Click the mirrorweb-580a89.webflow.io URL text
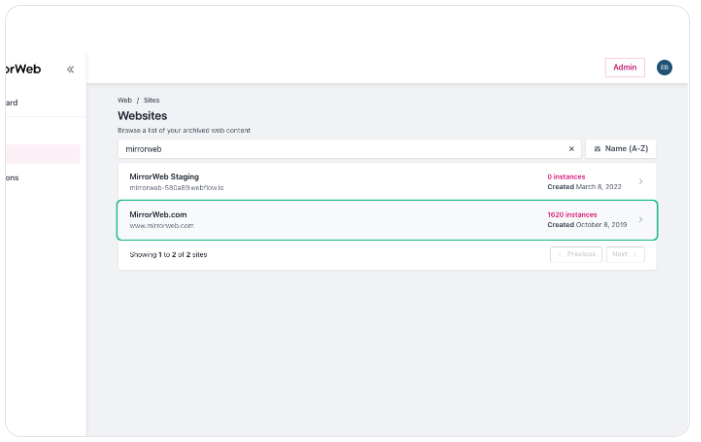Image resolution: width=701 pixels, height=442 pixels. [x=177, y=188]
